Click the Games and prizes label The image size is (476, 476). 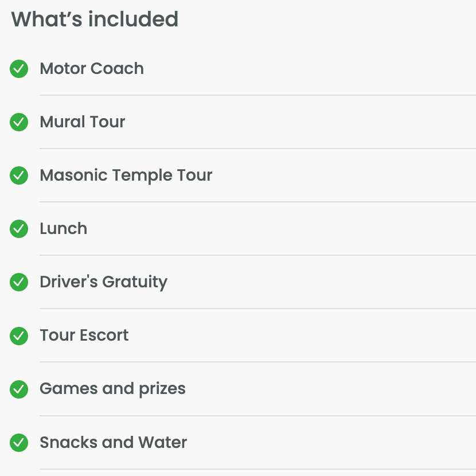112,388
